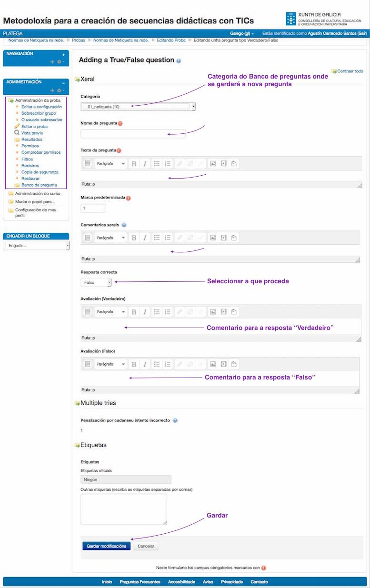Click Italic in Texto da pregunta editor

tap(145, 163)
